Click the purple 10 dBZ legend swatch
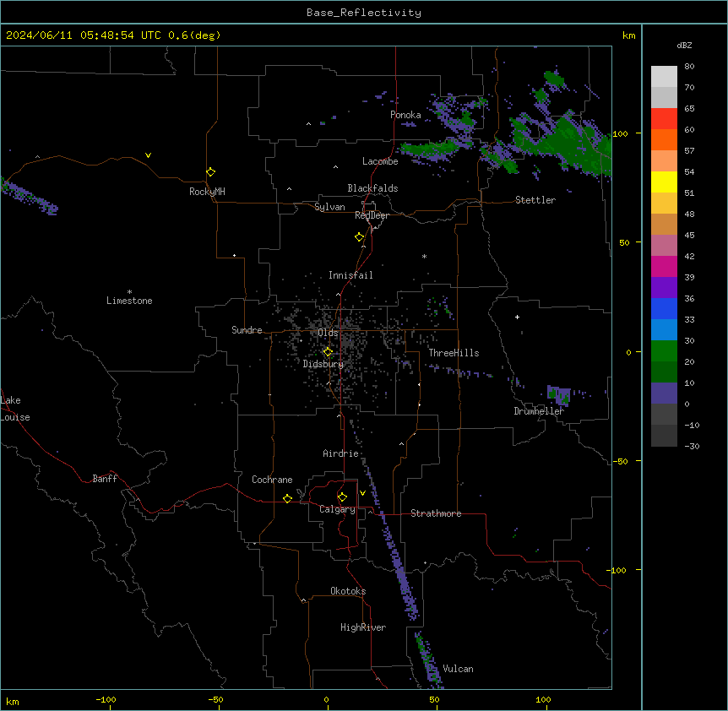 tap(664, 393)
